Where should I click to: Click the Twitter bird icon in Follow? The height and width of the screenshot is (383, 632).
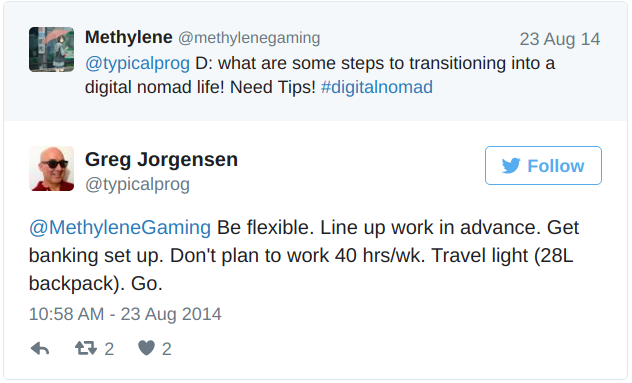pos(511,166)
